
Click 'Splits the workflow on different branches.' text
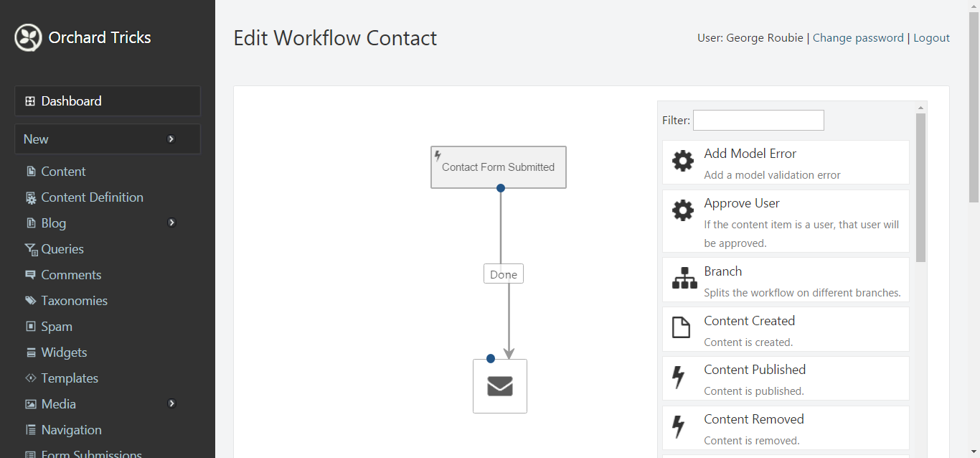(x=802, y=293)
